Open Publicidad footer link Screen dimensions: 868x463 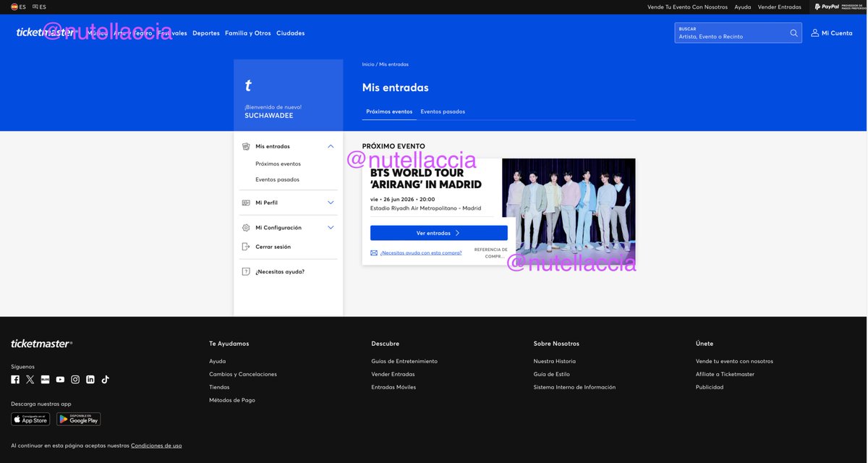tap(710, 387)
